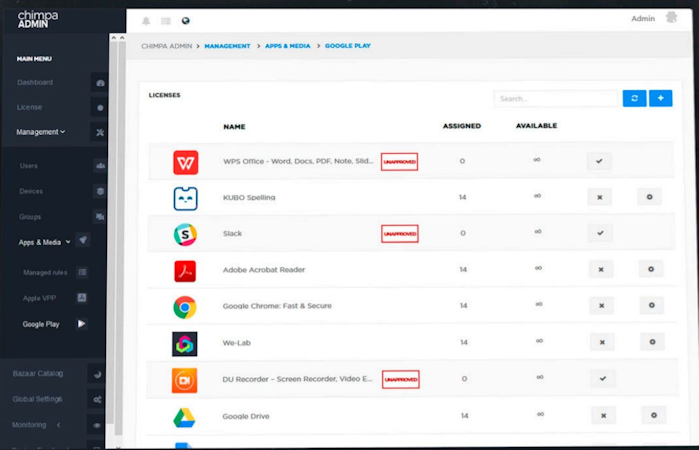Unapprove Adobe Acrobat Reader with X button
The height and width of the screenshot is (450, 699).
(601, 269)
